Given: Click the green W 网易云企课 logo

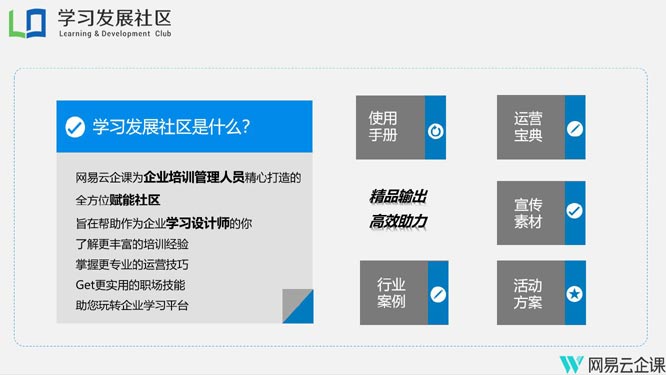Looking at the screenshot, I should click(x=571, y=364).
